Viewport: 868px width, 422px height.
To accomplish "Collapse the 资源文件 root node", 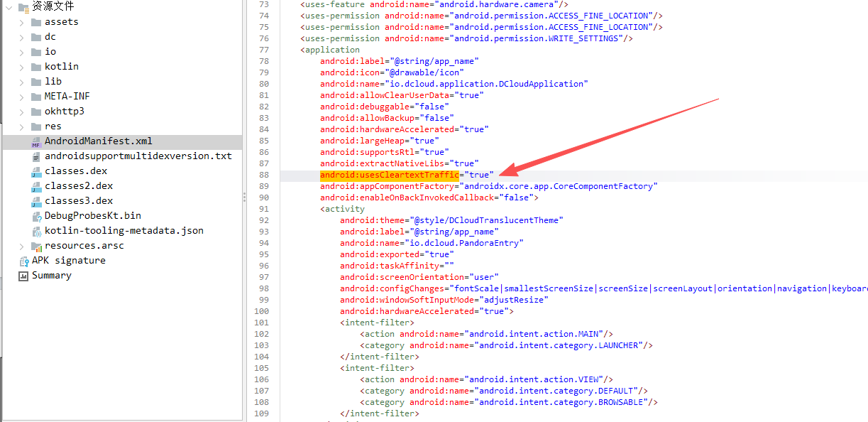I will (x=9, y=7).
